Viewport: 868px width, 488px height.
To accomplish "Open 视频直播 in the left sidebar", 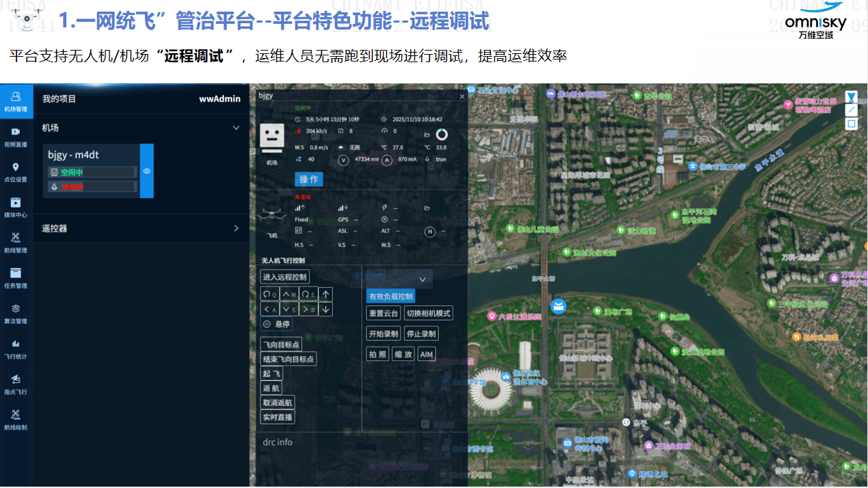I will coord(16,135).
